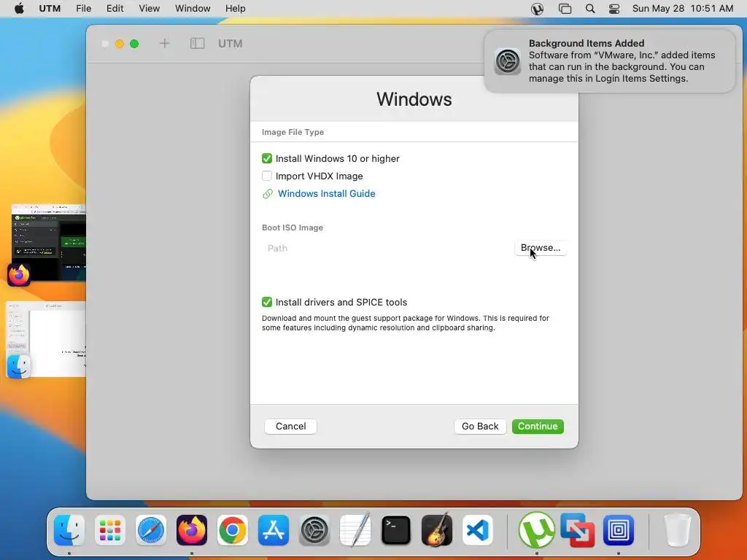Open UTM app icon in the Dock
The image size is (747, 560).
(x=619, y=530)
